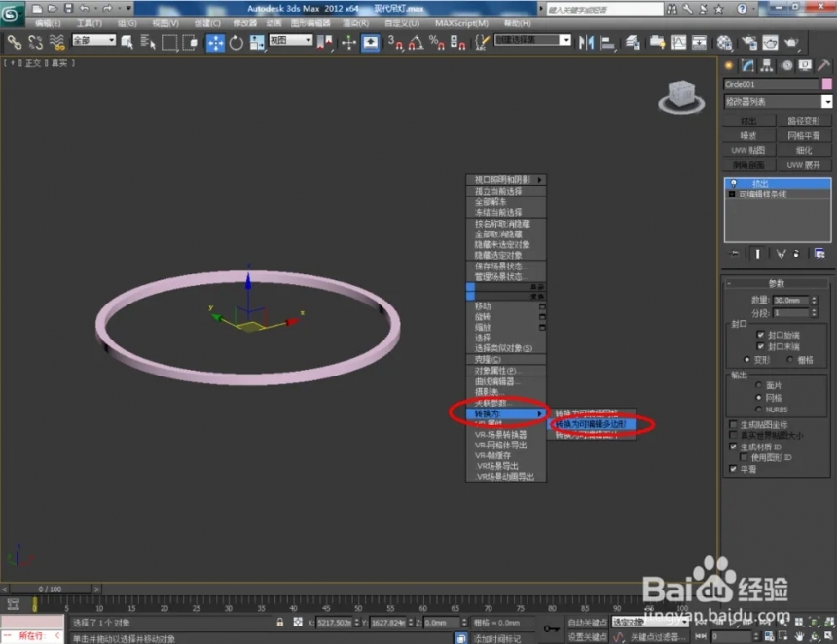Image resolution: width=837 pixels, height=644 pixels.
Task: Click the ViewCube in viewport
Action: click(681, 96)
